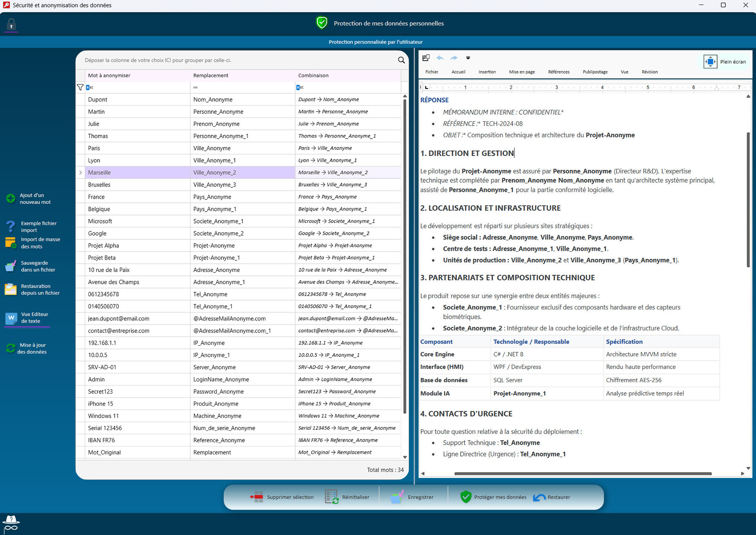The image size is (756, 535).
Task: Open 'Restauration depuis un fichier'
Action: (x=10, y=289)
